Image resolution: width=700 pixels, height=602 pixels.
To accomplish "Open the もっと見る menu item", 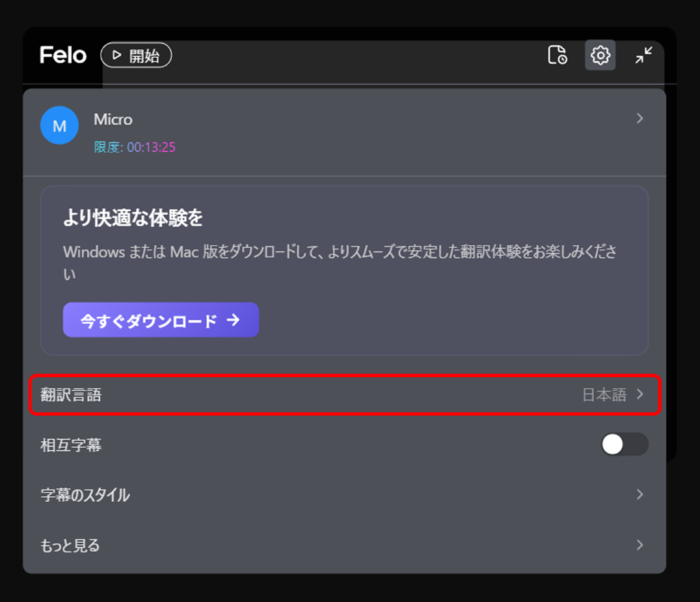I will 70,545.
